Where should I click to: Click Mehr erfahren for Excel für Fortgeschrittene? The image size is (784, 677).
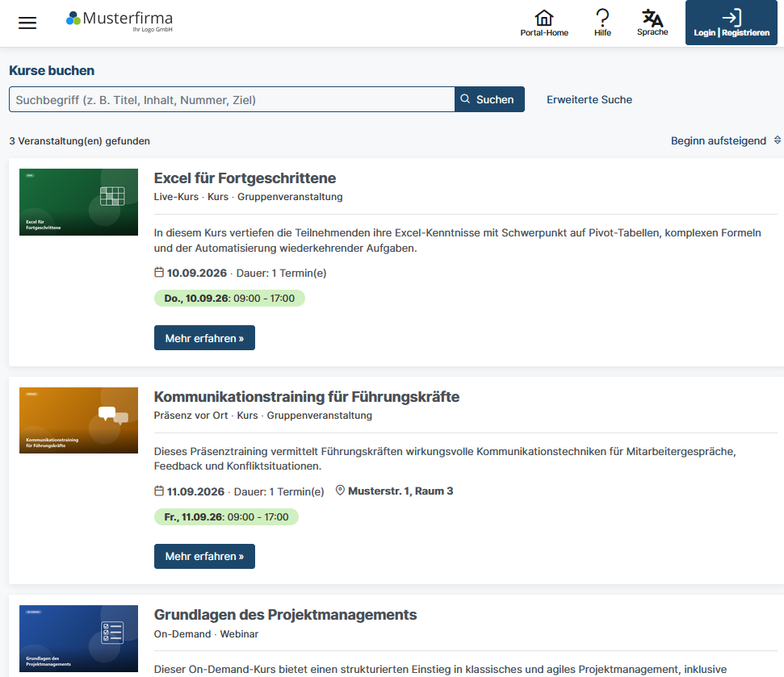click(204, 338)
